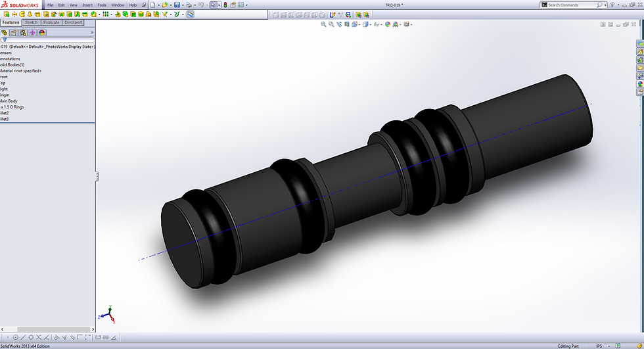Open the Insert menu
644x349 pixels.
pyautogui.click(x=87, y=5)
